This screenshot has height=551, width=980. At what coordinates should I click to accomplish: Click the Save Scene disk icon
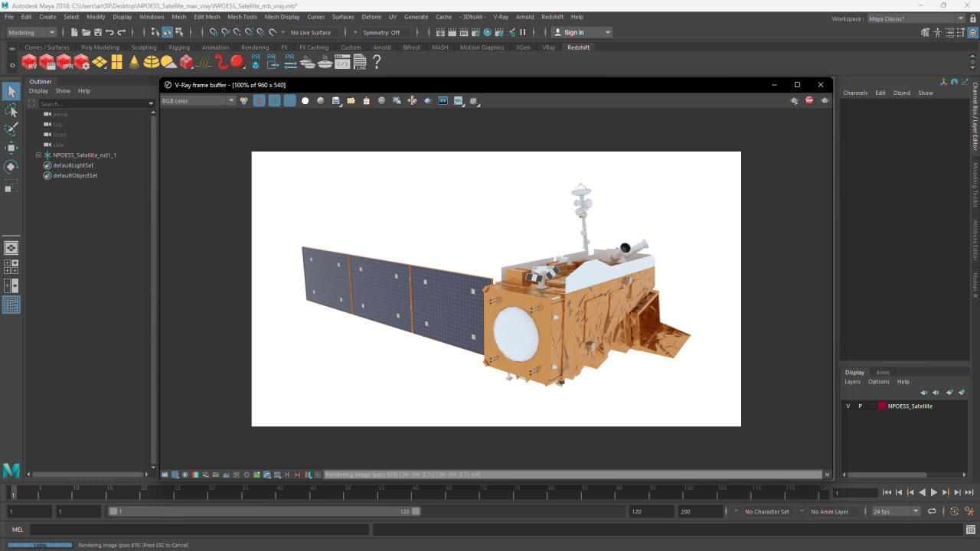tap(98, 32)
